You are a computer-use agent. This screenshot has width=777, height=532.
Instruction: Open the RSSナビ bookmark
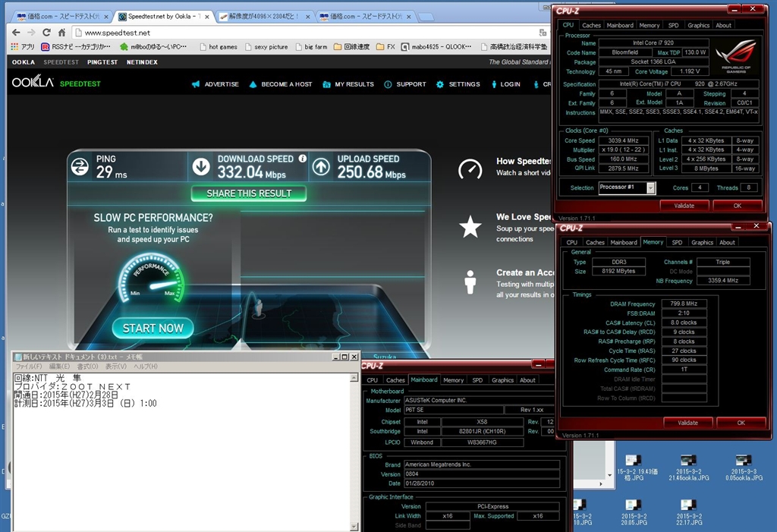(76, 46)
